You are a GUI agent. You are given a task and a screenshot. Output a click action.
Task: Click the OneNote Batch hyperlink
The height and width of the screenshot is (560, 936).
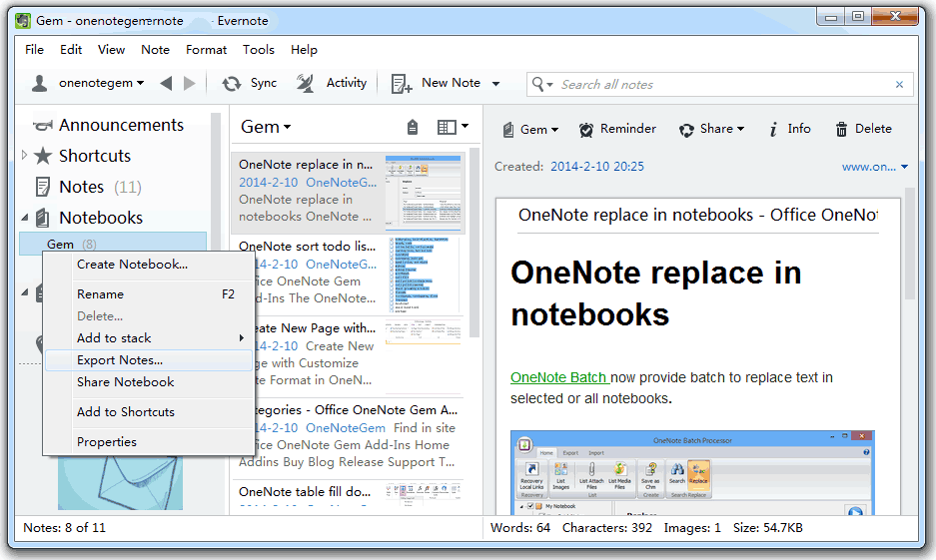point(559,377)
